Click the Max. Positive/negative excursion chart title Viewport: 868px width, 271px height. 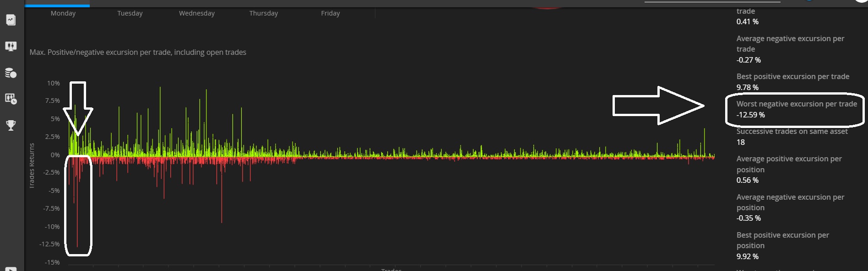pos(138,53)
